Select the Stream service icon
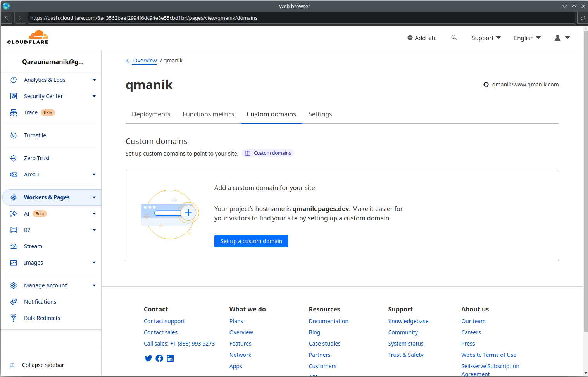 (x=14, y=246)
